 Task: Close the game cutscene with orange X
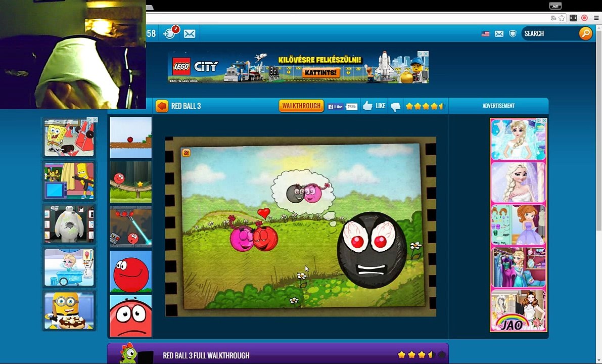click(186, 153)
